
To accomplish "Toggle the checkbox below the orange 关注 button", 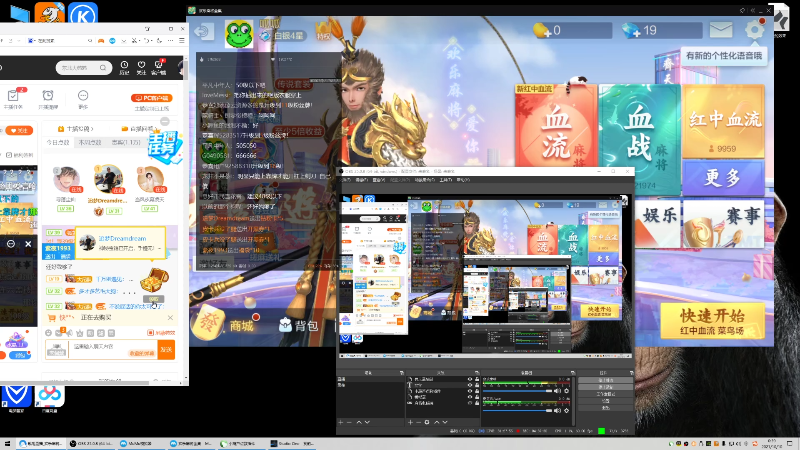I will [9, 155].
